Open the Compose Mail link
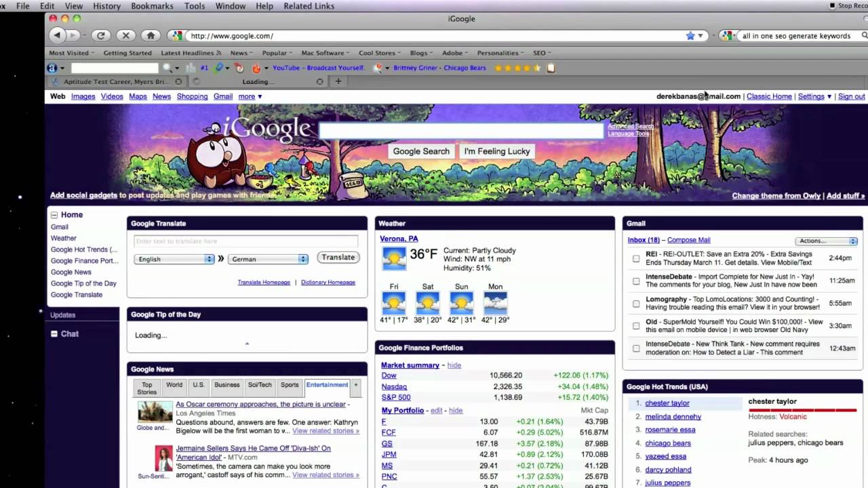This screenshot has height=488, width=868. [x=689, y=240]
